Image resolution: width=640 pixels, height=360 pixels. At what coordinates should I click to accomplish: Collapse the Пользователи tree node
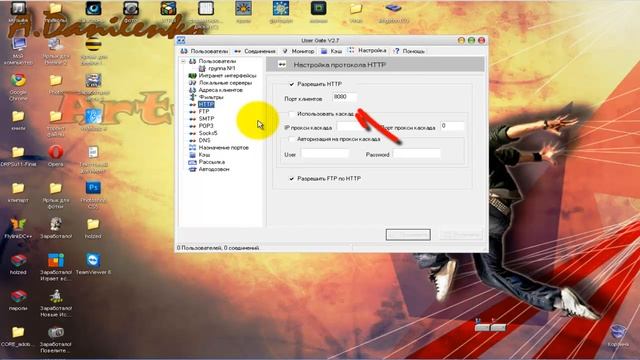tap(183, 61)
